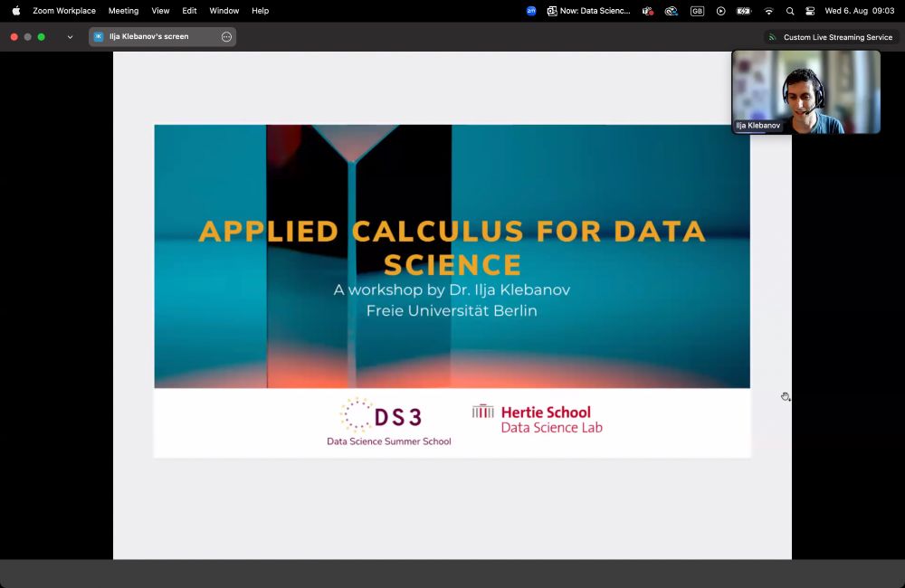The height and width of the screenshot is (588, 905).
Task: Open the more options ellipsis on screen tab
Action: 226,37
